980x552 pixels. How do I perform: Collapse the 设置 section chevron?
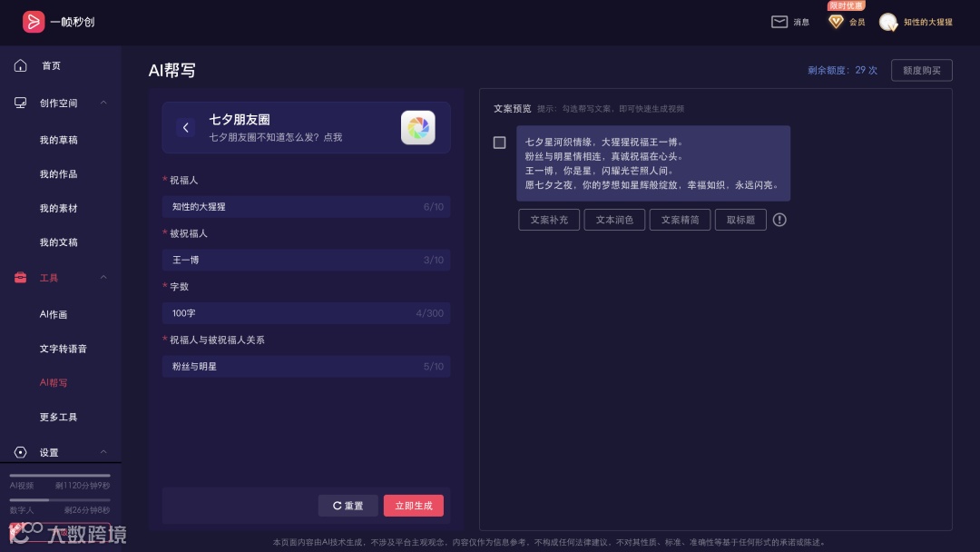click(x=103, y=451)
